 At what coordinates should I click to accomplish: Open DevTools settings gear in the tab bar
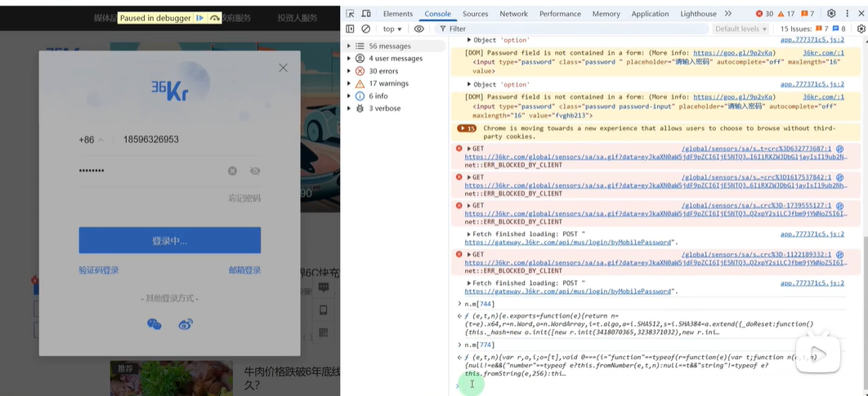point(831,14)
